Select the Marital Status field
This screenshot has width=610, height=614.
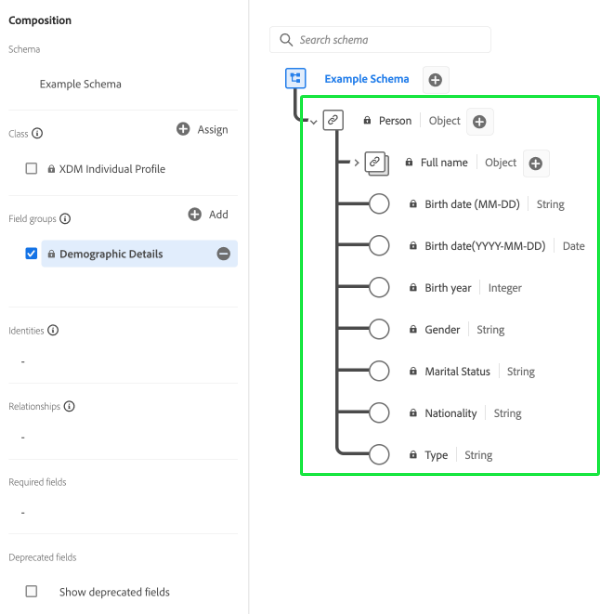point(457,372)
